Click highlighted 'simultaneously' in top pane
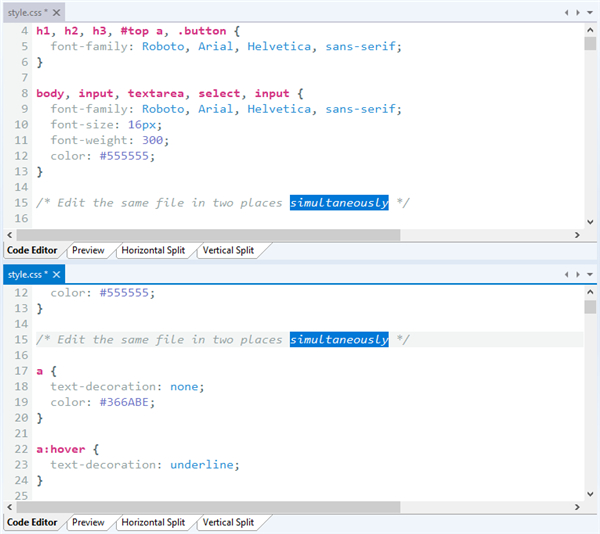Image resolution: width=600 pixels, height=534 pixels. (x=339, y=203)
